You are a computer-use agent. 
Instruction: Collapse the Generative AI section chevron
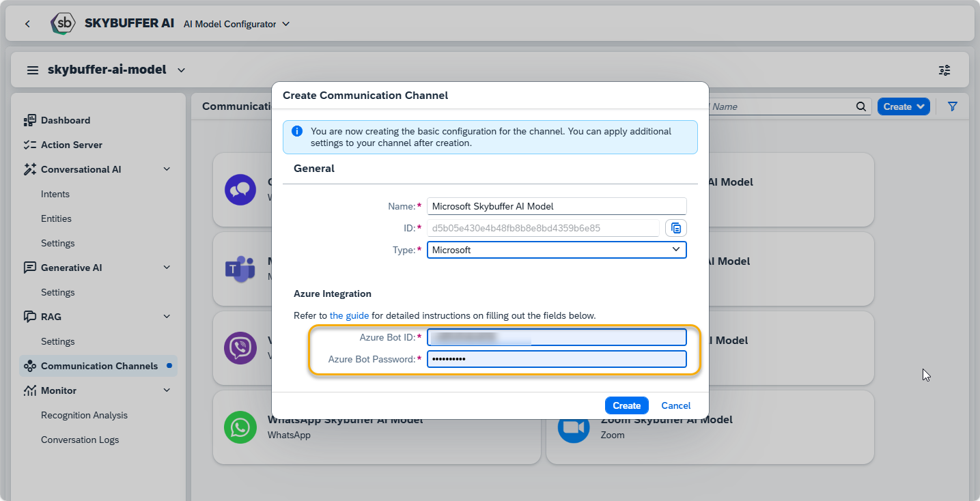tap(167, 268)
